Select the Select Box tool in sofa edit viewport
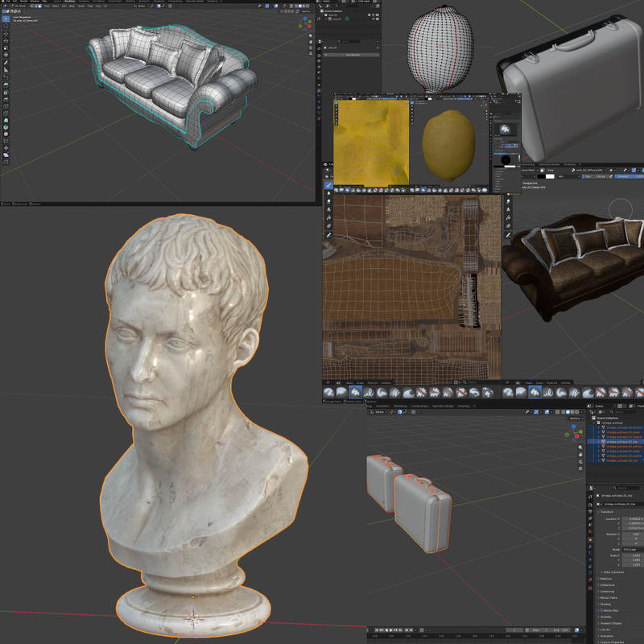This screenshot has width=644, height=644. pyautogui.click(x=6, y=19)
